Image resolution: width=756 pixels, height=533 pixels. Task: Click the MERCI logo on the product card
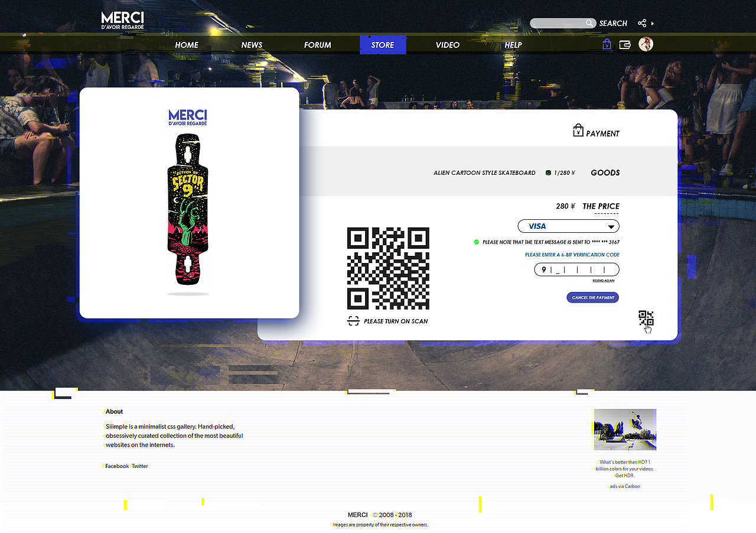(x=188, y=117)
